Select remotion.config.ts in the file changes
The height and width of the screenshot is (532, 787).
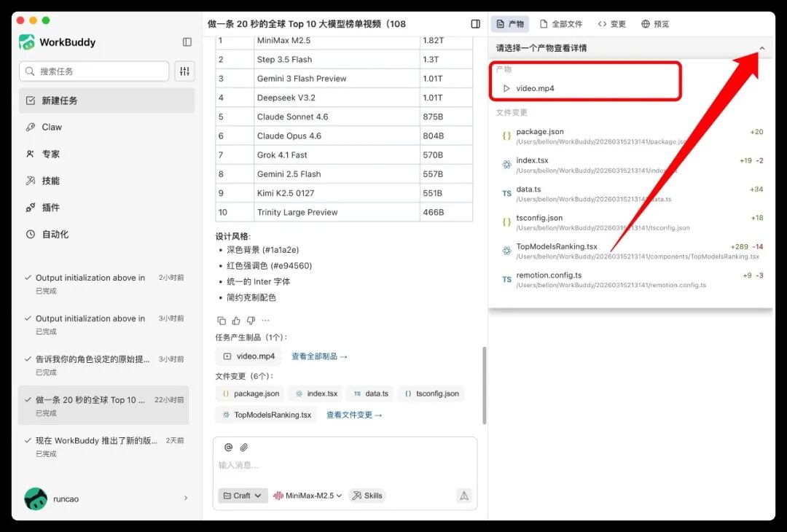[x=631, y=280]
